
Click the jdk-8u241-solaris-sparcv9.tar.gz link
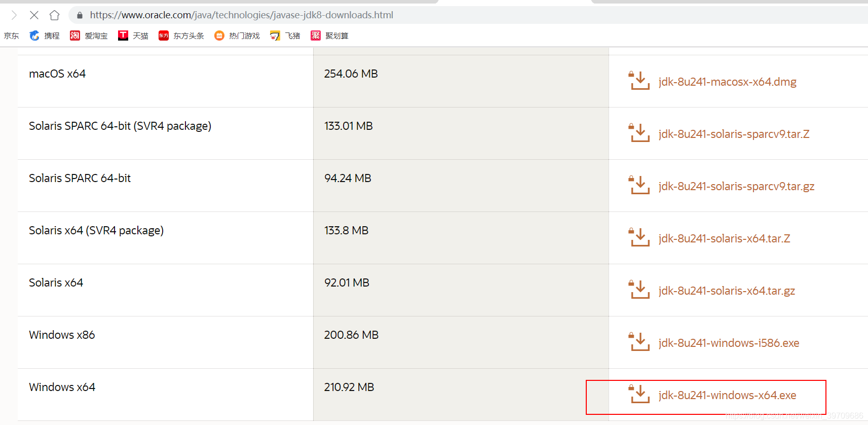click(736, 187)
